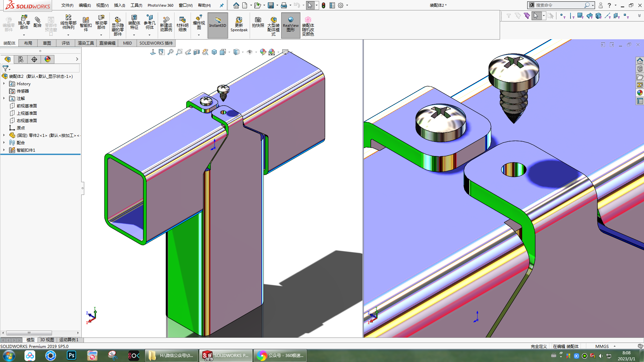Click the Zoom to Fit magnifier icon
Viewport: 644px width, 362px height.
pos(170,52)
